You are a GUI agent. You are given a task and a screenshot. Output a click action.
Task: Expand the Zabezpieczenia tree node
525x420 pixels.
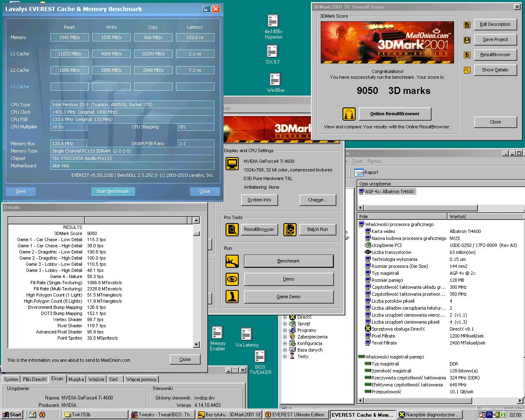[285, 337]
